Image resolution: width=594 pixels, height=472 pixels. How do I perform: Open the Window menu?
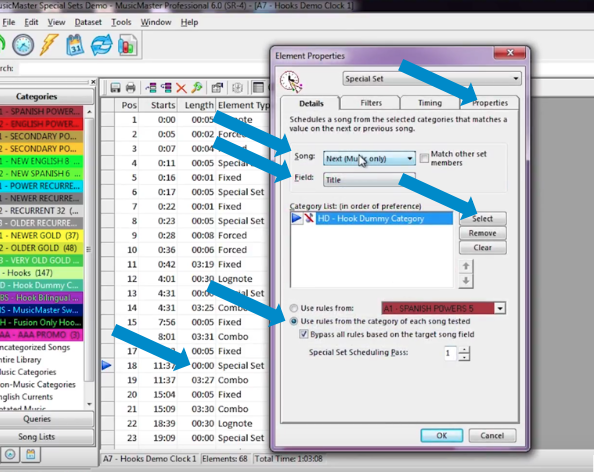click(x=156, y=22)
